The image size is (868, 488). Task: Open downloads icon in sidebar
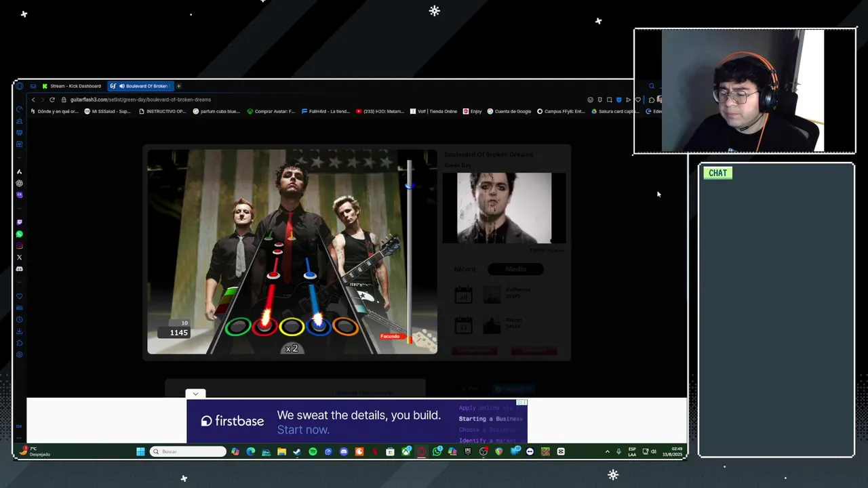click(x=19, y=331)
